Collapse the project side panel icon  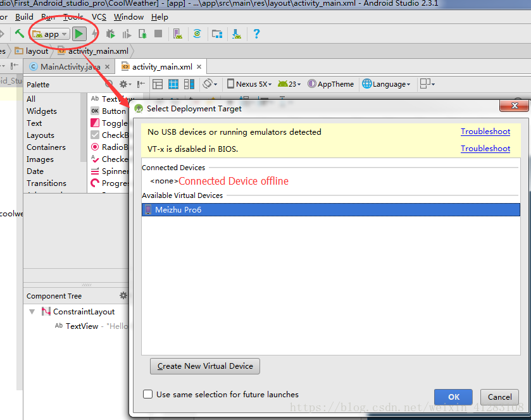tap(14, 66)
